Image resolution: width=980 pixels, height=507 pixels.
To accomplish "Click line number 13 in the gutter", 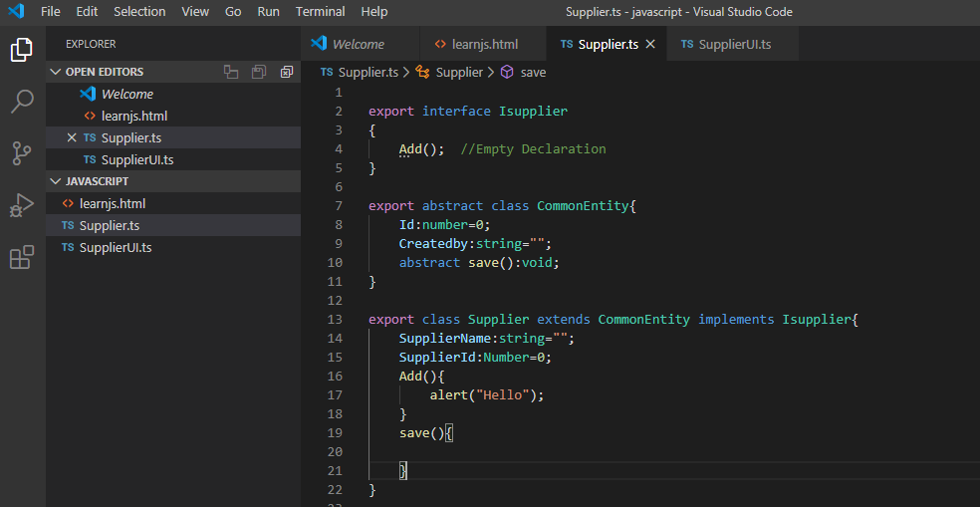I will coord(335,320).
